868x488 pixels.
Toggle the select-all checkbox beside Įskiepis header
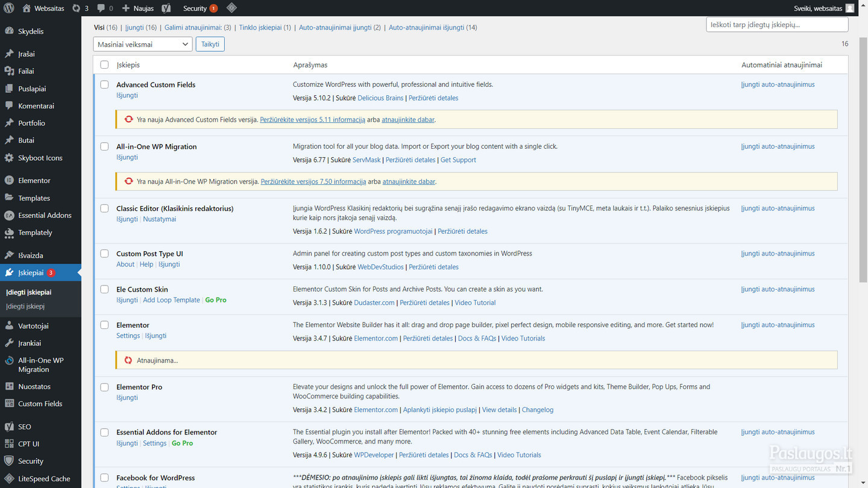[104, 64]
